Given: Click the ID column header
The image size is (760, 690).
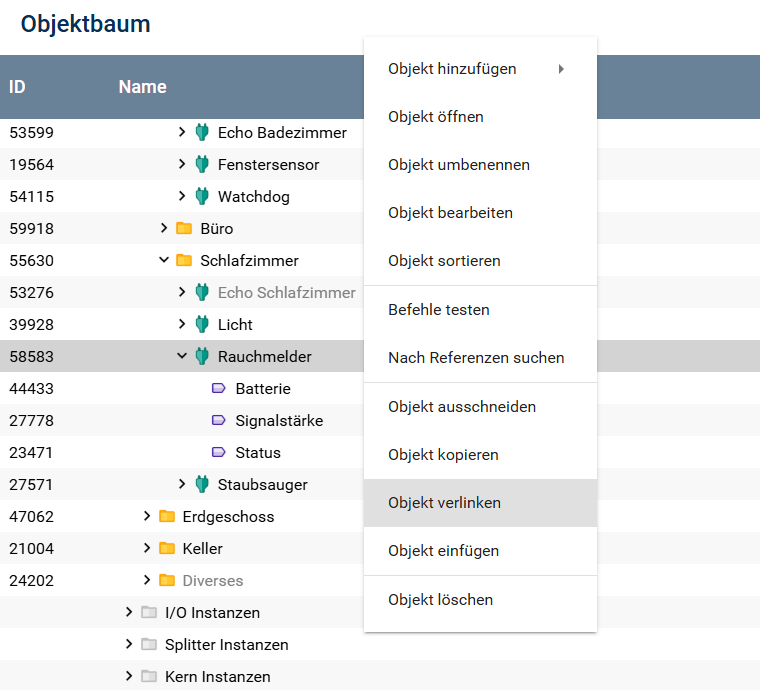Looking at the screenshot, I should 17,87.
